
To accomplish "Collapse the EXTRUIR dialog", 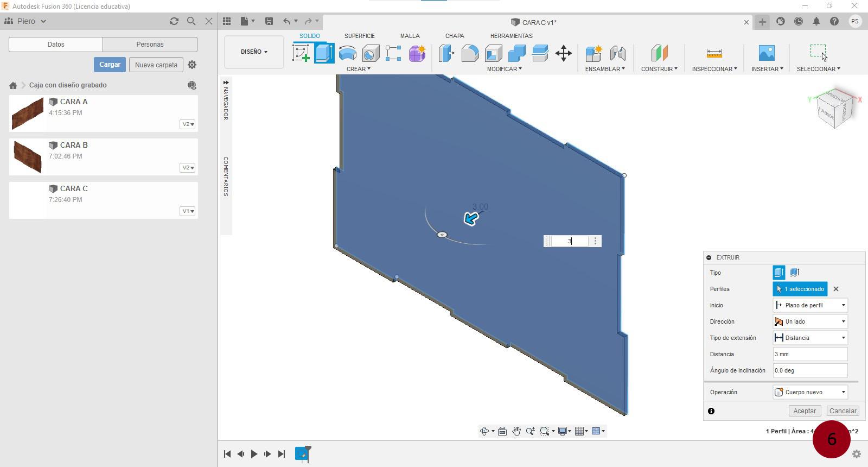I will (x=709, y=257).
